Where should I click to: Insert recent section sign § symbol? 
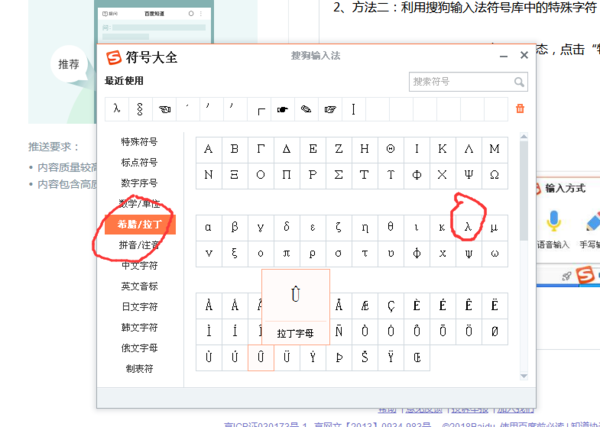140,109
